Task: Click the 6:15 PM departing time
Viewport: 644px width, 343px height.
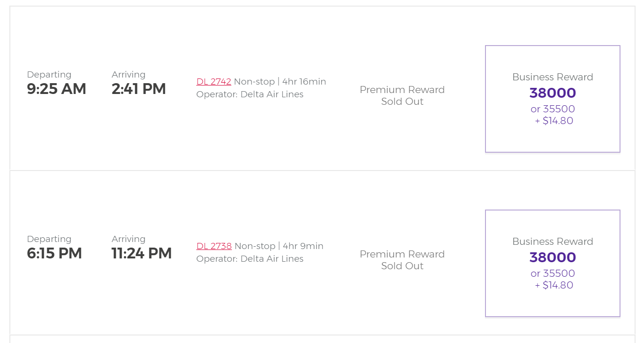Action: pyautogui.click(x=55, y=253)
